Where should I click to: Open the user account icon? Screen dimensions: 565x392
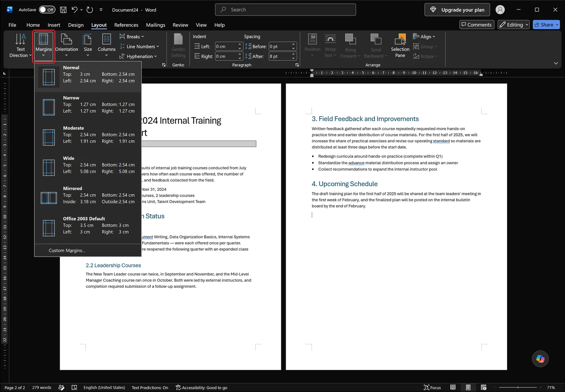500,10
